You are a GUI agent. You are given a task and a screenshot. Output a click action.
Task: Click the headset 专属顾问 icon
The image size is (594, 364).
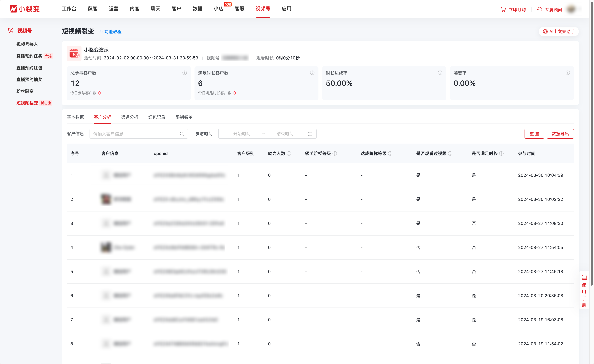tap(540, 9)
